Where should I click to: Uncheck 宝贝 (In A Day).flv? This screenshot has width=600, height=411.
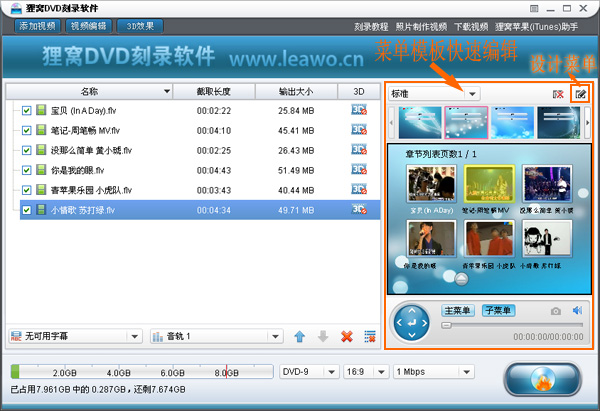pyautogui.click(x=26, y=111)
